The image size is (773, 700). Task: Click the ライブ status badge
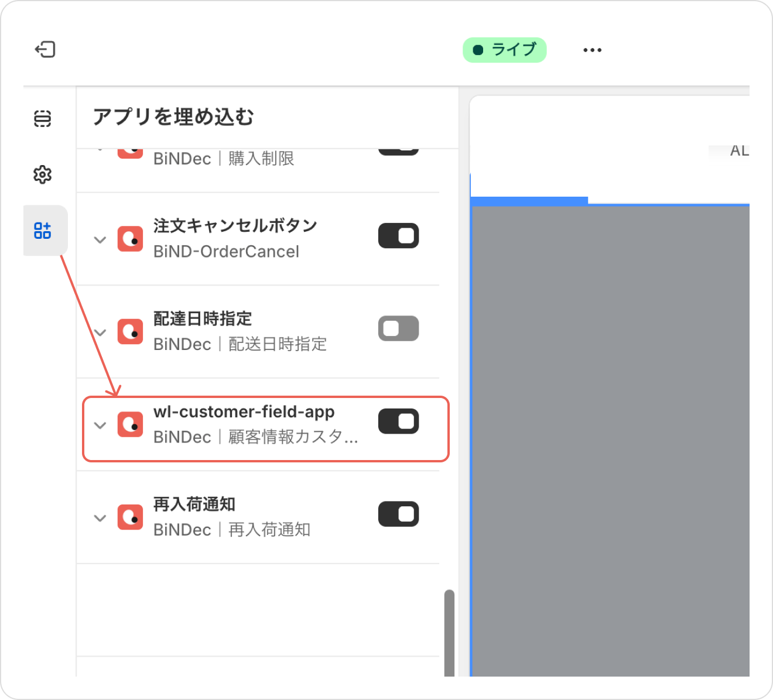pos(504,50)
